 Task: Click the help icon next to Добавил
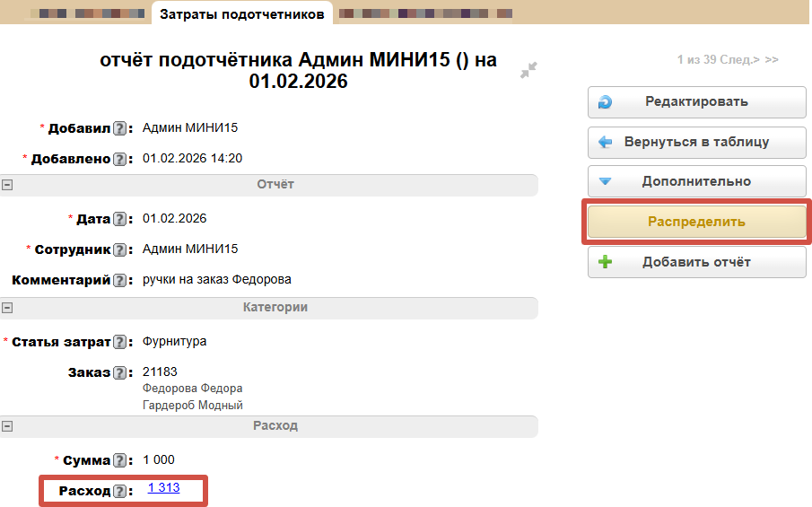pyautogui.click(x=119, y=128)
